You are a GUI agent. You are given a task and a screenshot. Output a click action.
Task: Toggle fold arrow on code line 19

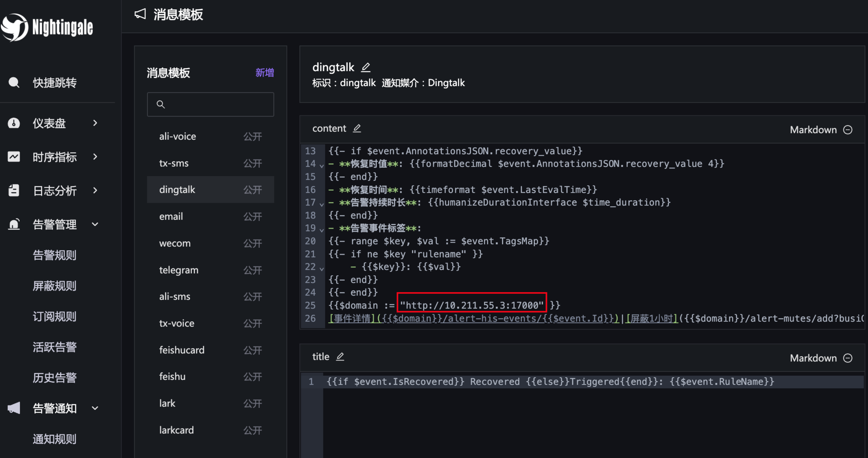click(322, 230)
